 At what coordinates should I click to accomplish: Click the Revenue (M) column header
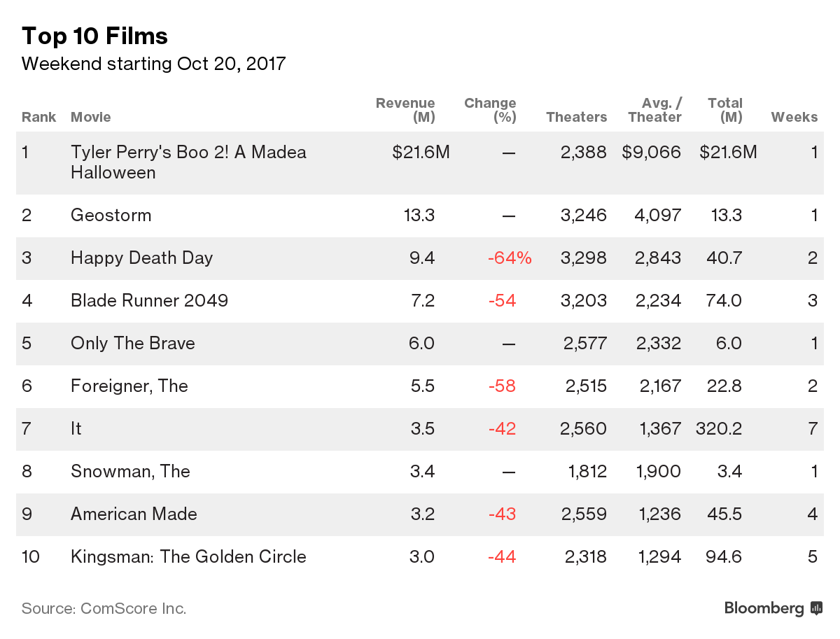pos(406,110)
